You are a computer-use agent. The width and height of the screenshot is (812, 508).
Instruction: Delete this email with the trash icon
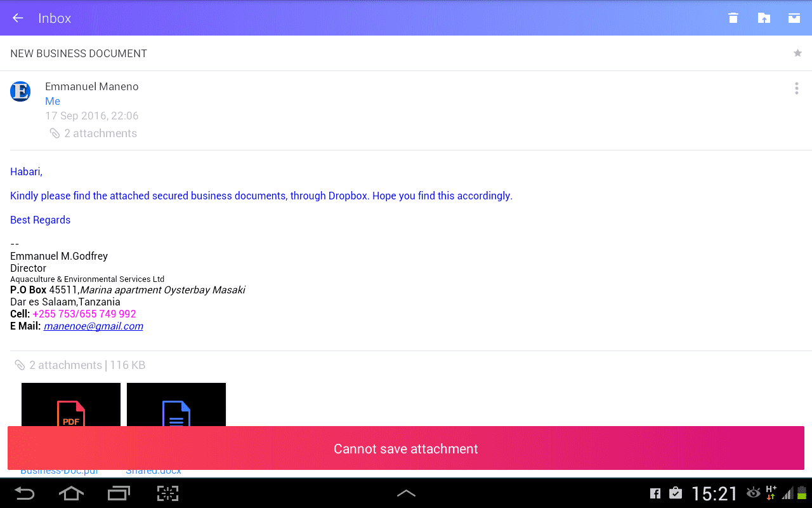[x=733, y=18]
